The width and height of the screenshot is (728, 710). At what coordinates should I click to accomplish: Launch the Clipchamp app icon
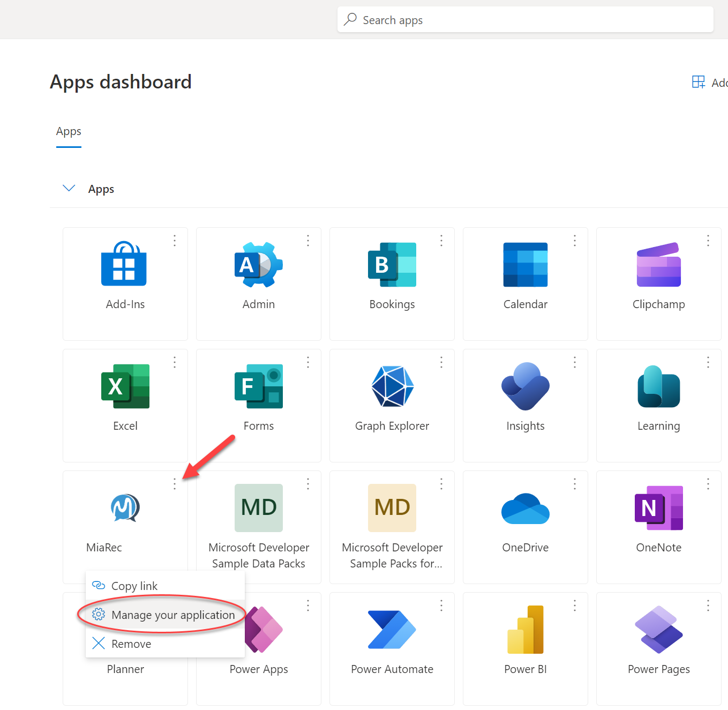659,264
